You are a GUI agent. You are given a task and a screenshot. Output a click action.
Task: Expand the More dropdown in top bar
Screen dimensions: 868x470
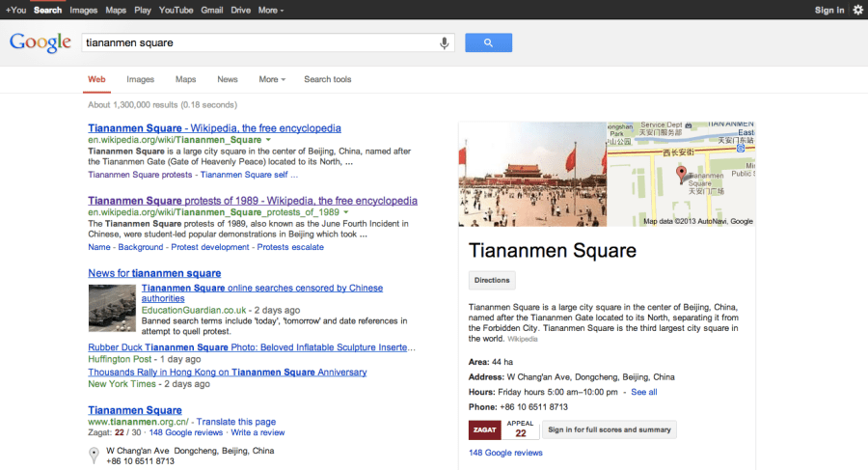tap(270, 10)
